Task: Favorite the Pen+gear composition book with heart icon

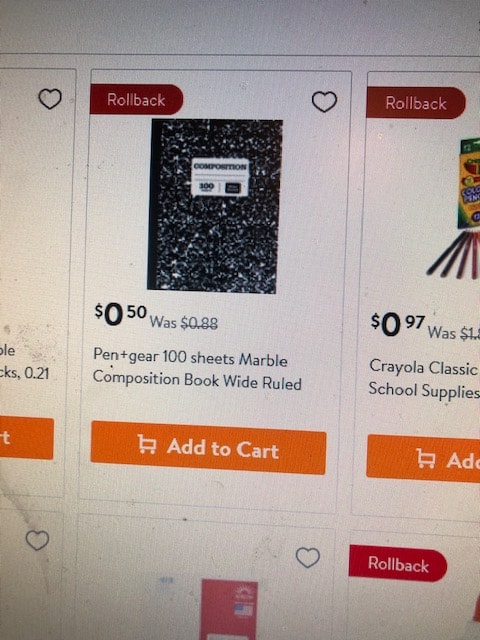Action: [x=324, y=102]
